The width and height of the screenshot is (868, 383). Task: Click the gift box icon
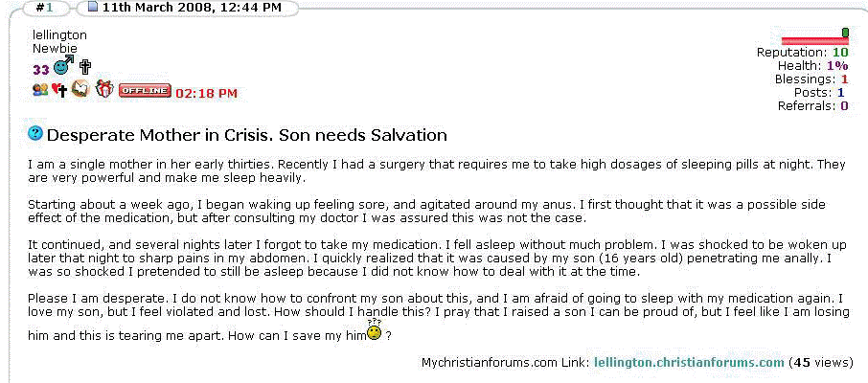pyautogui.click(x=103, y=89)
